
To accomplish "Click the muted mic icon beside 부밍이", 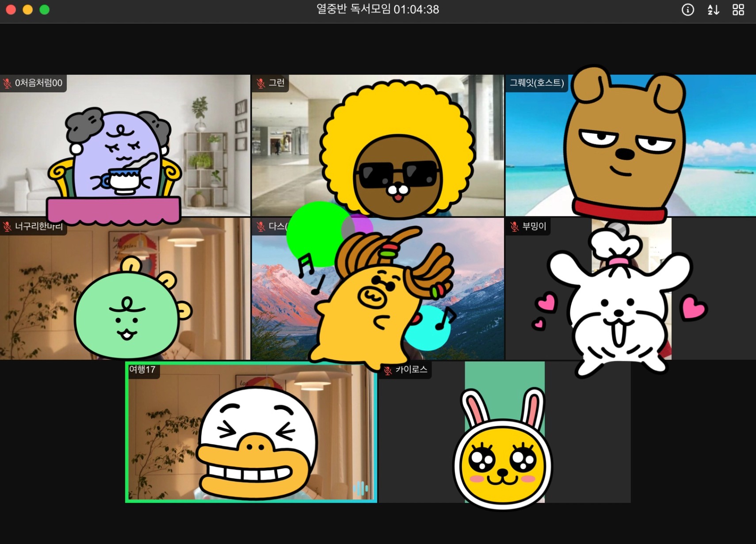I will [515, 227].
